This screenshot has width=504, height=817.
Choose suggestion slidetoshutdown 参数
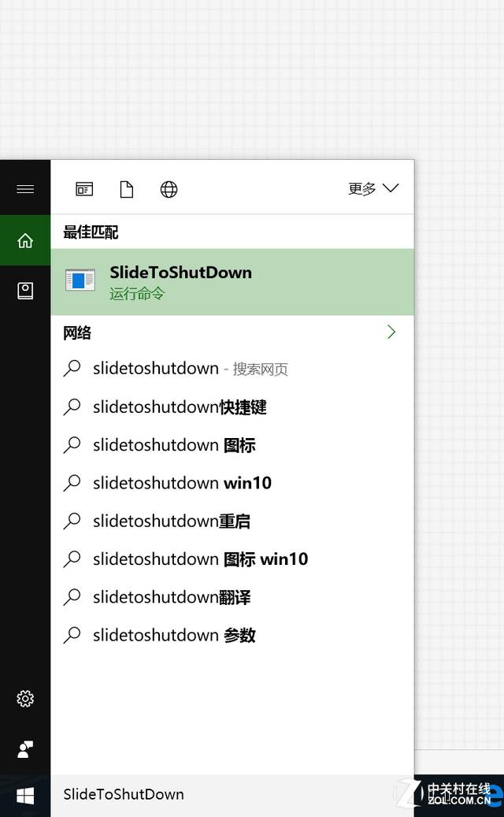[x=232, y=635]
